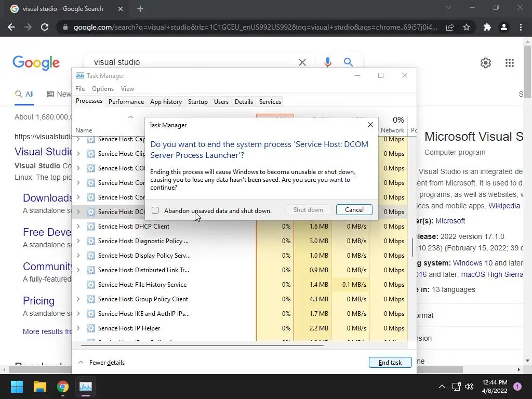Select Service Host: File History Service row
The image size is (532, 399).
tap(240, 285)
